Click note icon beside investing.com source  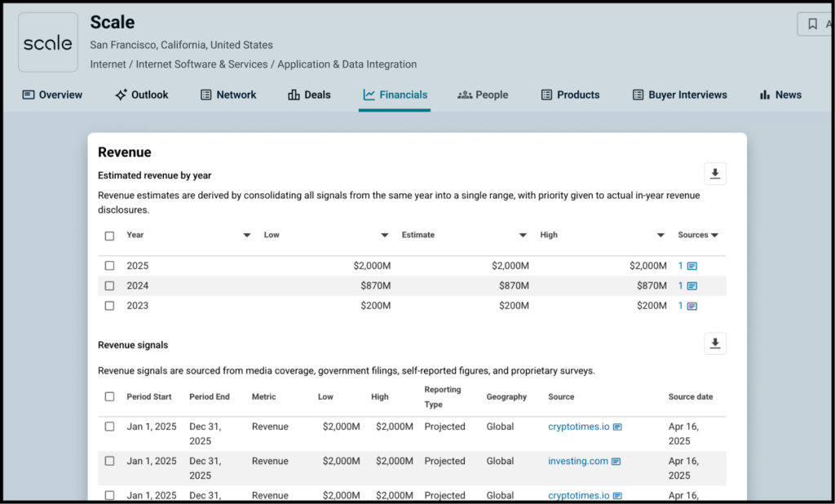point(616,462)
